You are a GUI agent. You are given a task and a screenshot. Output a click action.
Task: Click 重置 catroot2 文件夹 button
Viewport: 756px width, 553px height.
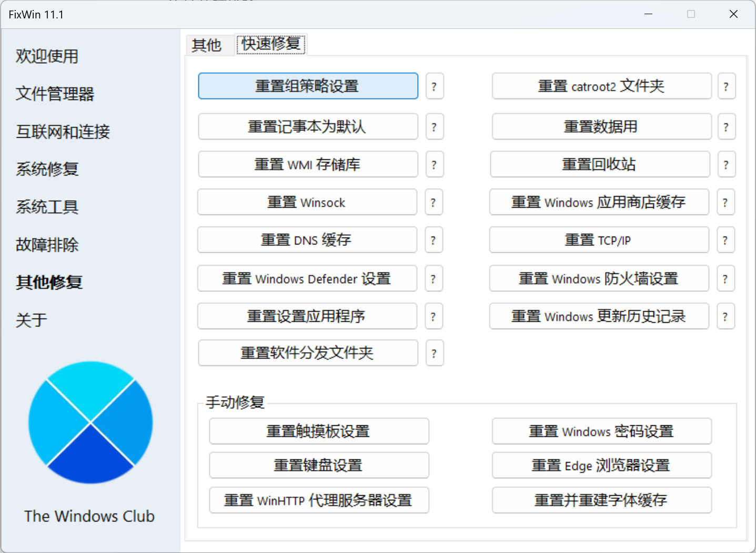pyautogui.click(x=601, y=86)
